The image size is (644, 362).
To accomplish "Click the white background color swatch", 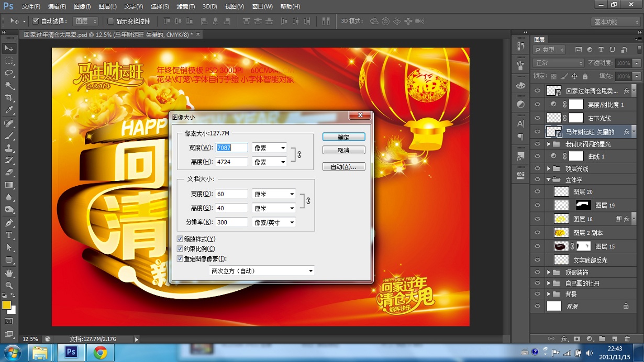I will 13,310.
